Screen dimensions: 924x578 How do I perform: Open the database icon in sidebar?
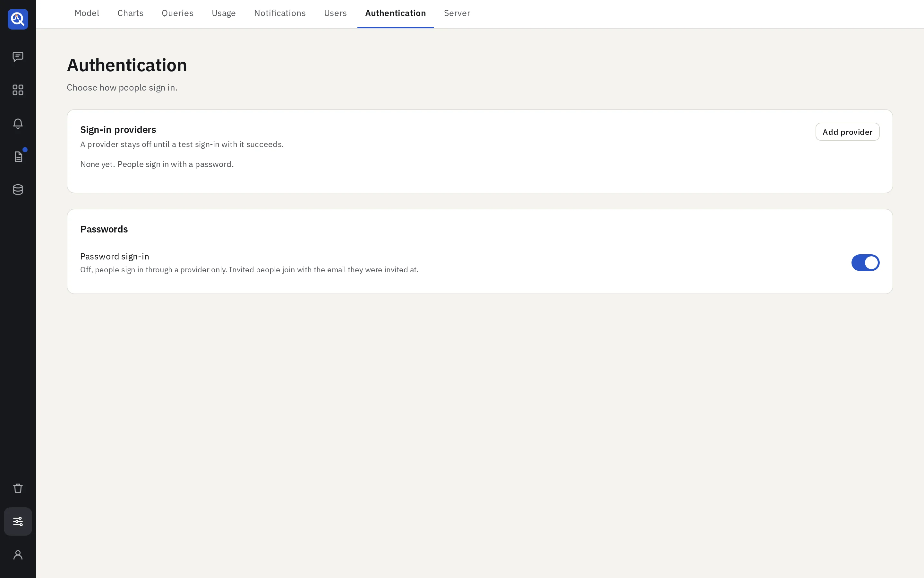coord(18,189)
